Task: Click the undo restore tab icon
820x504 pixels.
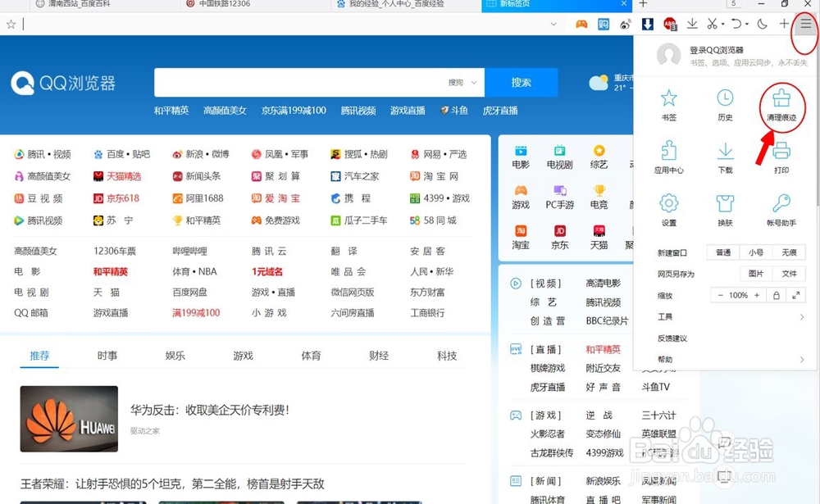Action: point(736,24)
